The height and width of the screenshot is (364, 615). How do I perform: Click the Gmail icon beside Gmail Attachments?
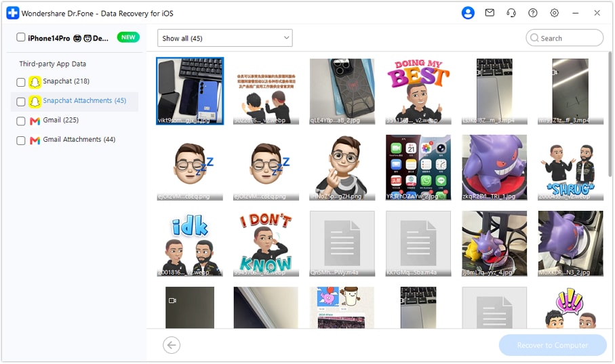[x=35, y=140]
